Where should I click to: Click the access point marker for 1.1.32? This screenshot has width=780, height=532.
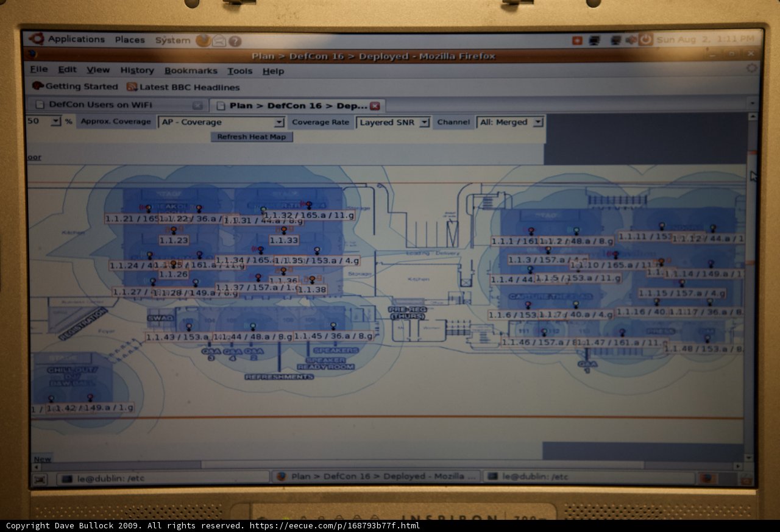click(x=308, y=205)
